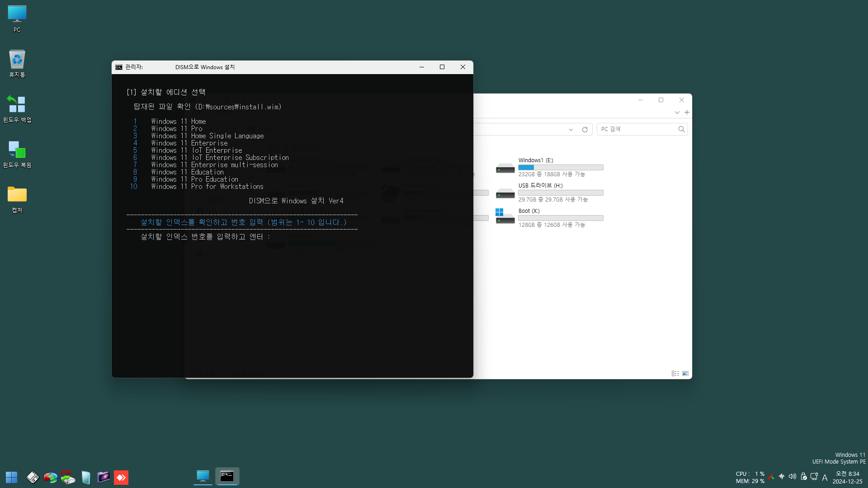Launch the floppy disk tool in taskbar
Viewport: 868px width, 488px height.
point(33,477)
